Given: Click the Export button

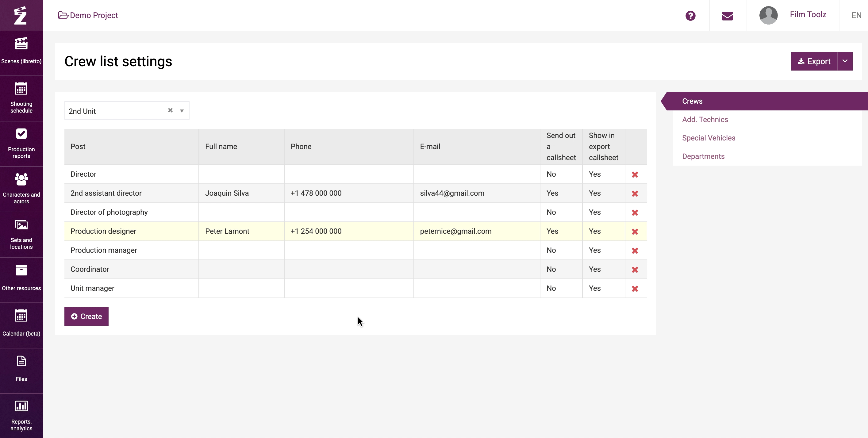Looking at the screenshot, I should (814, 61).
